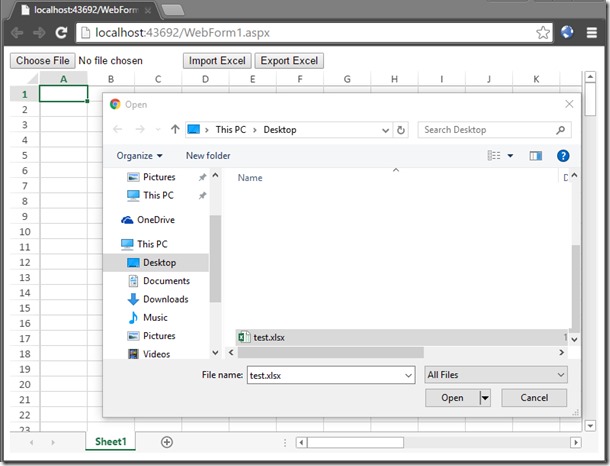Open the All Files type filter
Viewport: 610px width, 466px height.
click(496, 375)
